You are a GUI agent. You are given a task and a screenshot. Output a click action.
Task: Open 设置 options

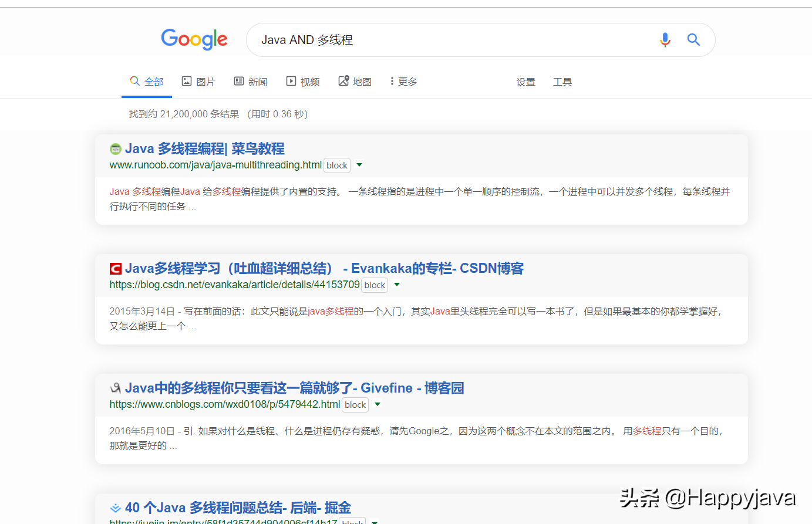(526, 82)
